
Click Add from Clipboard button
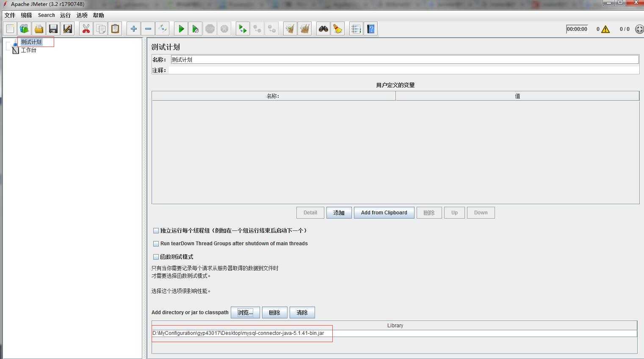[384, 213]
